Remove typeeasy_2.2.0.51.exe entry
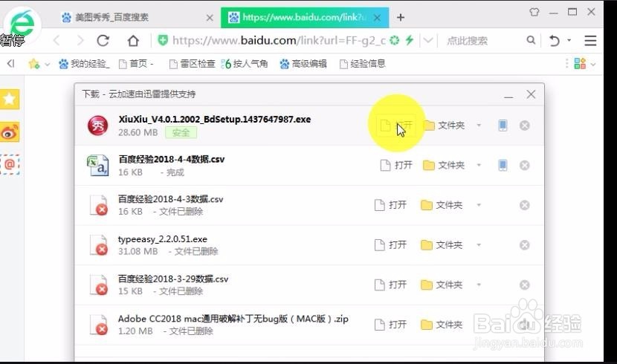This screenshot has width=617, height=364. (525, 245)
